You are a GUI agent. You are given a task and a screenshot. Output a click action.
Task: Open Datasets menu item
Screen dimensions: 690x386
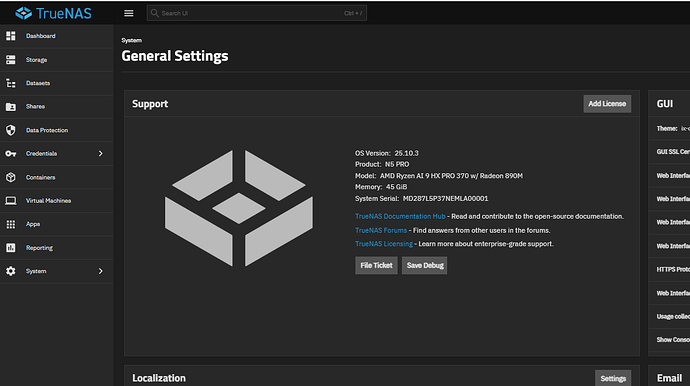tap(56, 83)
